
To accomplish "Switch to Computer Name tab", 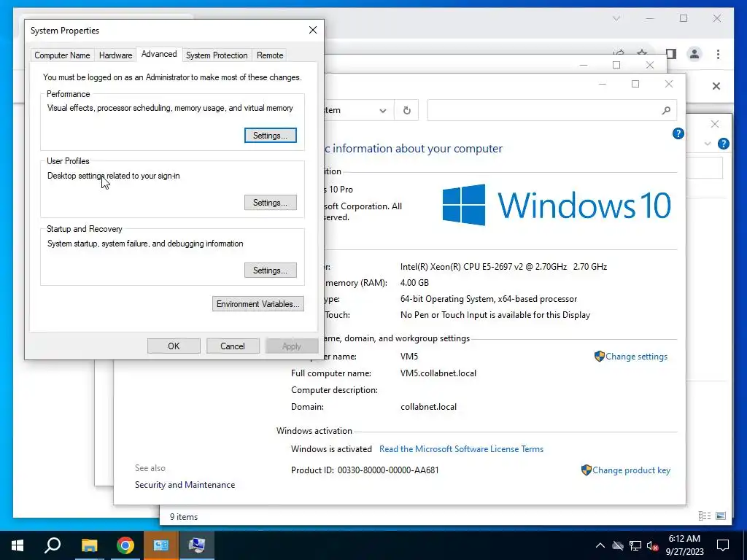I will 62,55.
